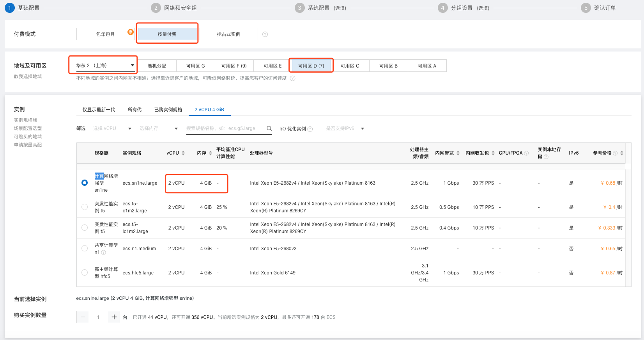Click the help icon after region description text
The image size is (644, 340).
293,78
